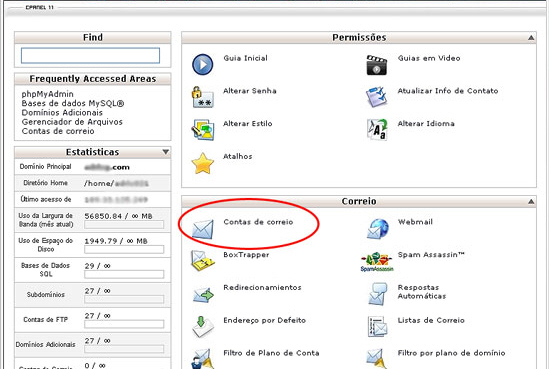This screenshot has width=549, height=369.
Task: Click the Contas de correio envelope icon
Action: pos(202,229)
